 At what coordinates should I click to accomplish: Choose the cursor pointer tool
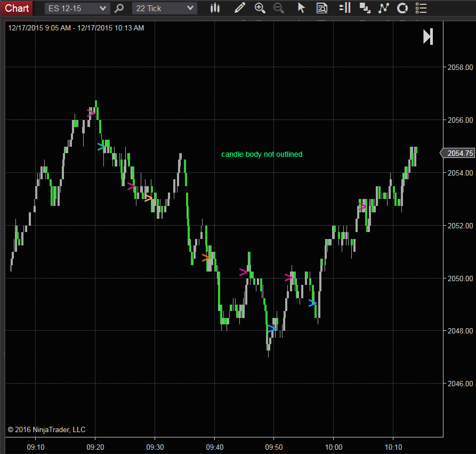(301, 8)
